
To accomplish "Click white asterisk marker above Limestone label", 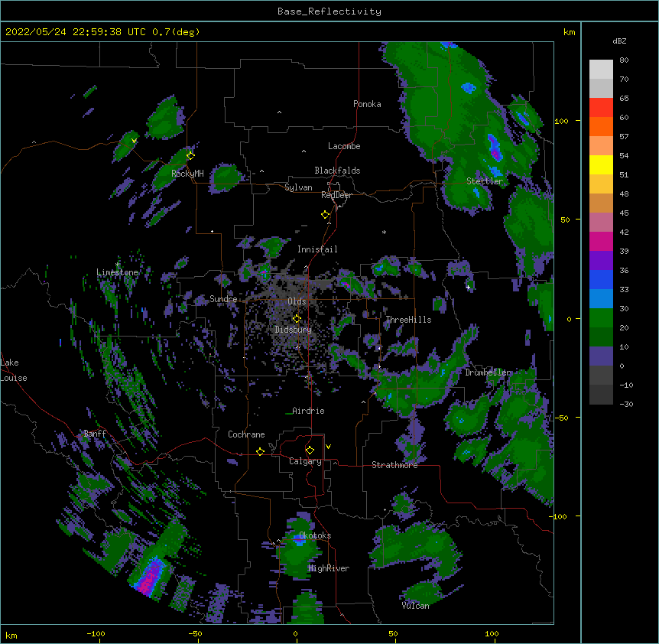I will click(x=117, y=265).
